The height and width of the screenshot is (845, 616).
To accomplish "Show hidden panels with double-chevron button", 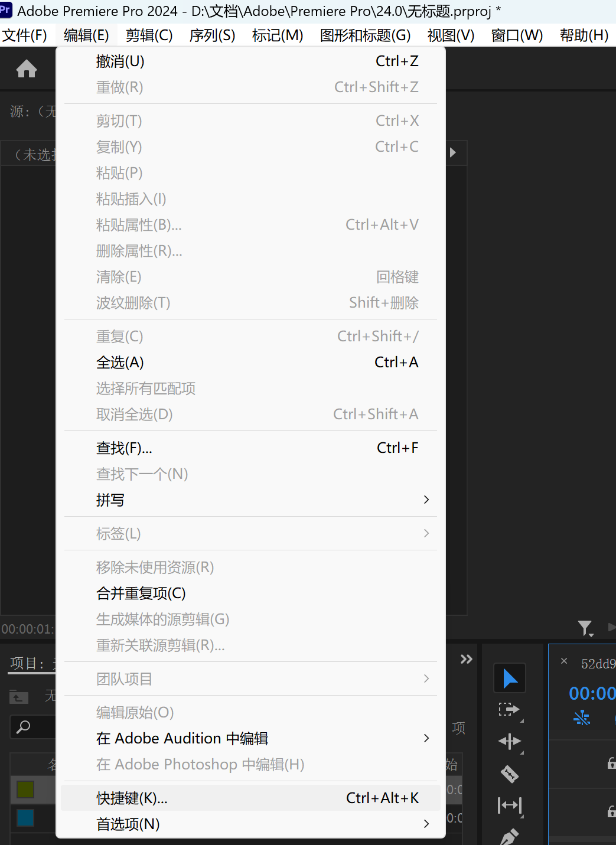I will pos(467,659).
